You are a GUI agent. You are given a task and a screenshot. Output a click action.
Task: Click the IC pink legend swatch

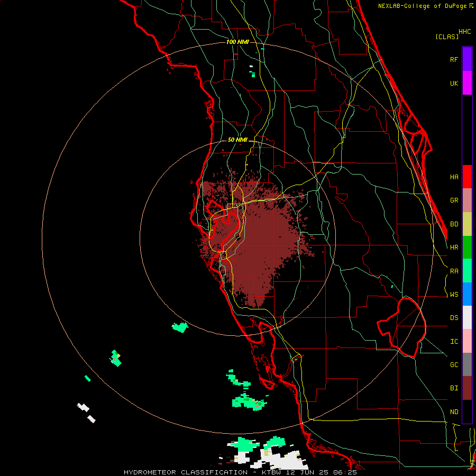pyautogui.click(x=467, y=341)
